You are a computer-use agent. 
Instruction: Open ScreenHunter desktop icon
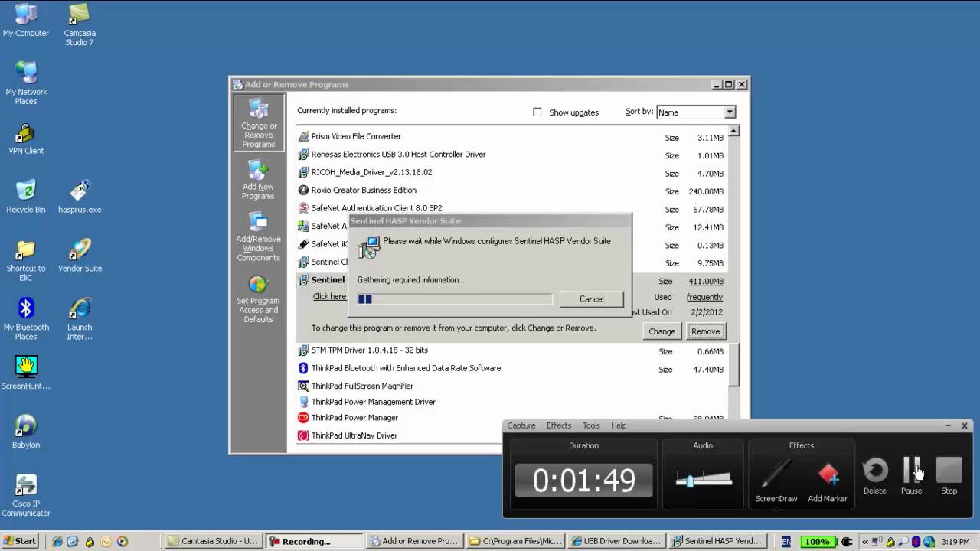click(26, 373)
